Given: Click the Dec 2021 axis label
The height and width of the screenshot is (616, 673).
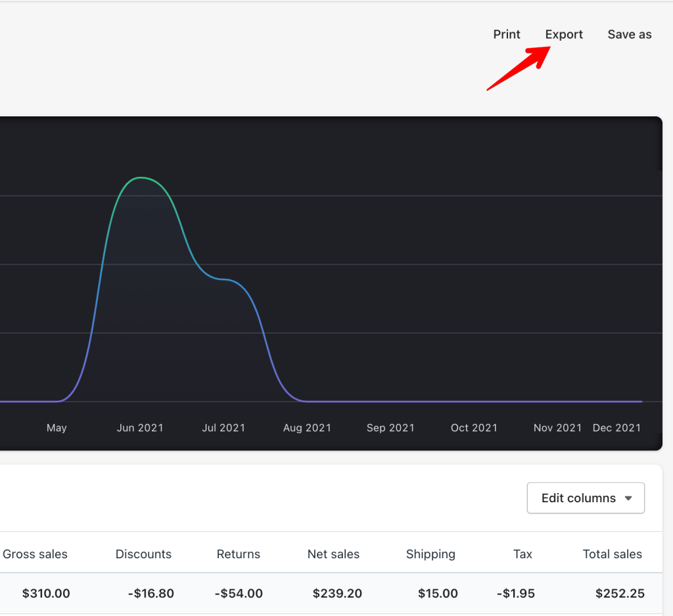Looking at the screenshot, I should pyautogui.click(x=616, y=427).
